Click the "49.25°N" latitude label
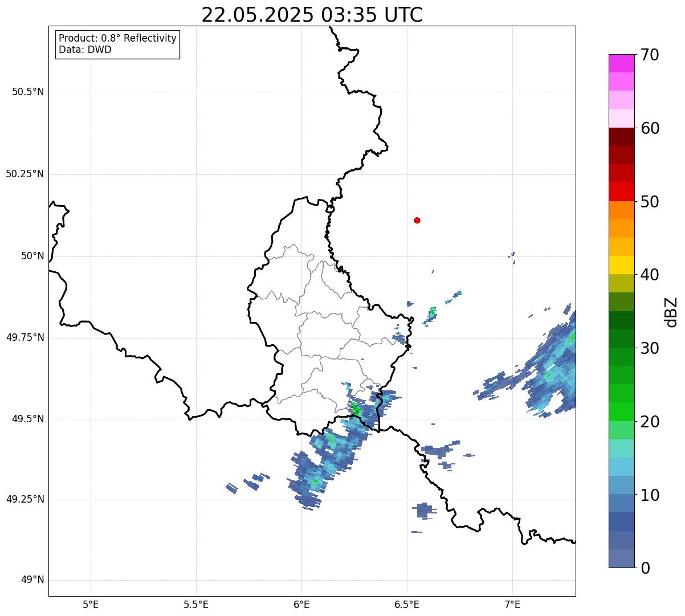 tap(25, 499)
